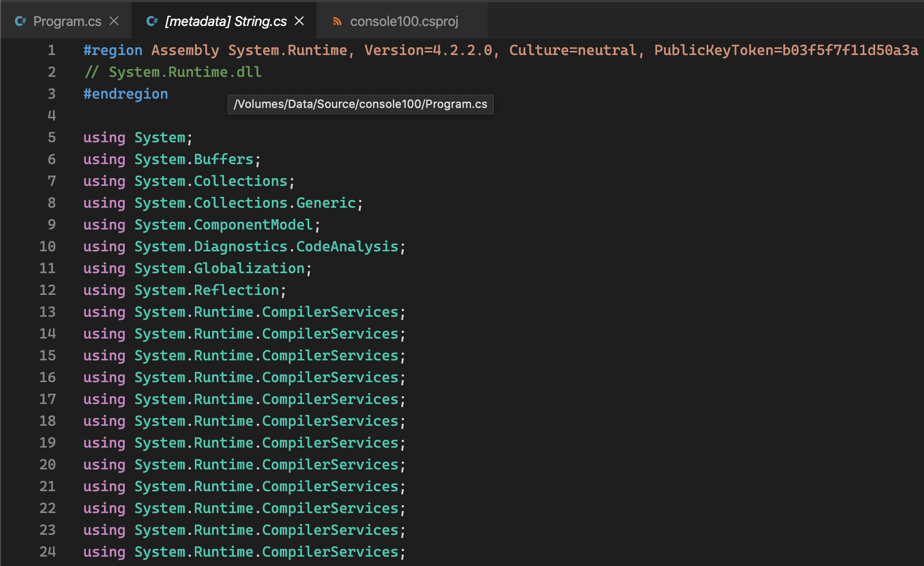Close the Program.cs tab
924x566 pixels.
[x=113, y=21]
